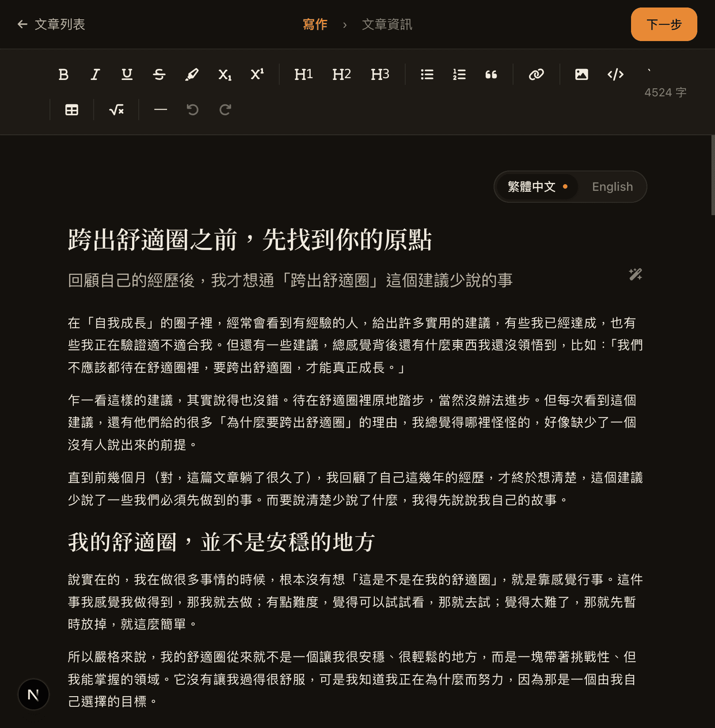Insert an image

pyautogui.click(x=582, y=74)
